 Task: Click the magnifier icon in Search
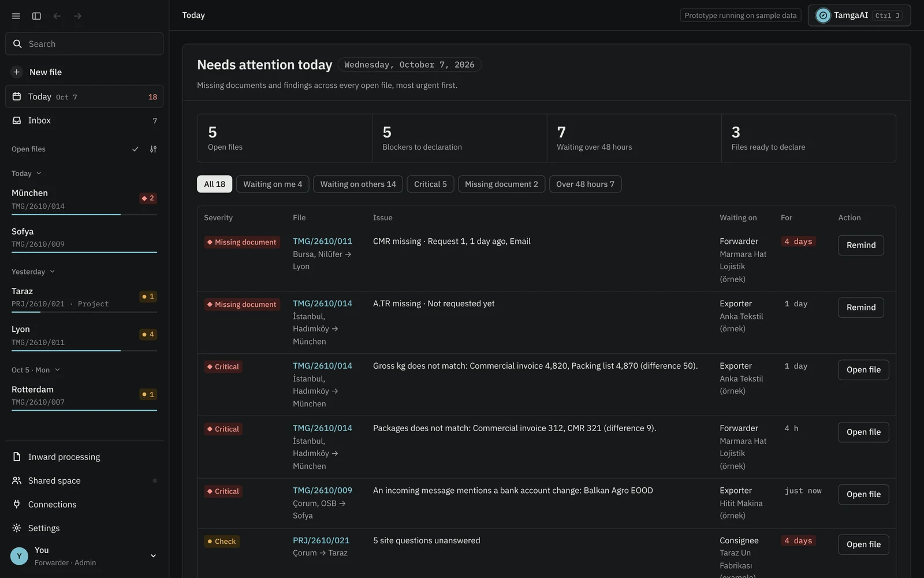17,44
